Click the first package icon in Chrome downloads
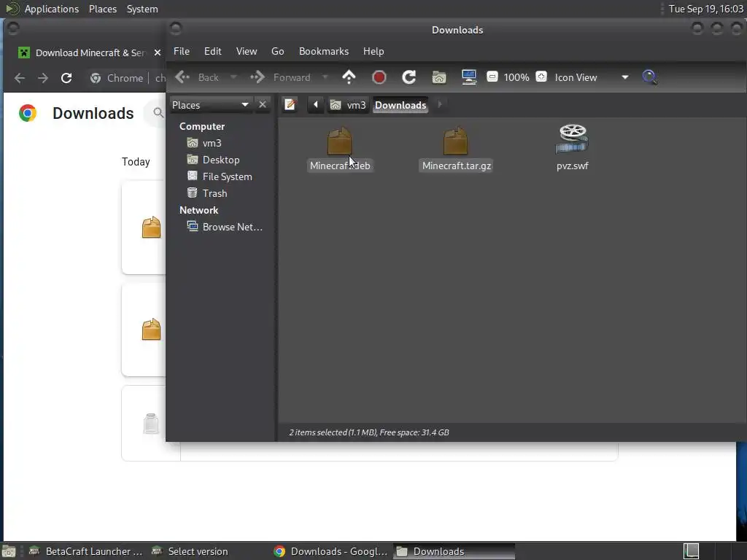 pos(151,227)
